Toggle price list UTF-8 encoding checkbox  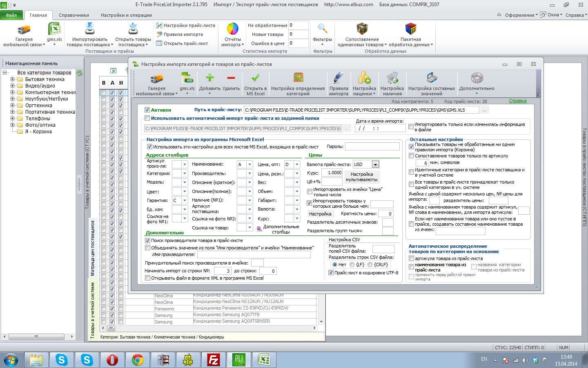[x=331, y=273]
